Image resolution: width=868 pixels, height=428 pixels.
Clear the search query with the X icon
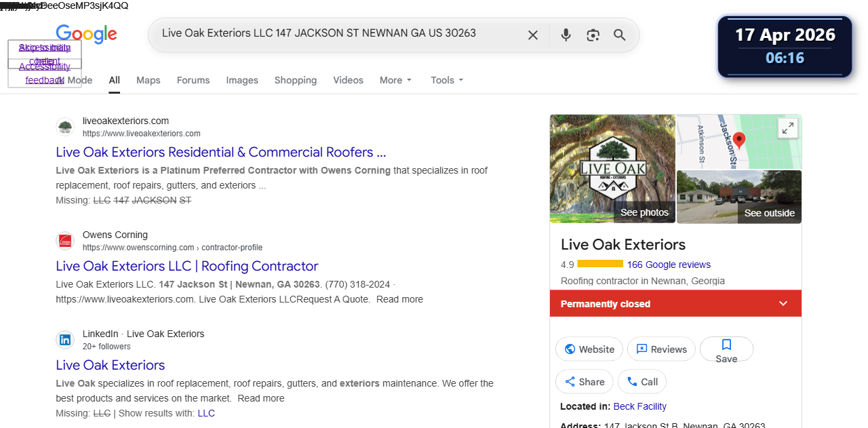[533, 35]
